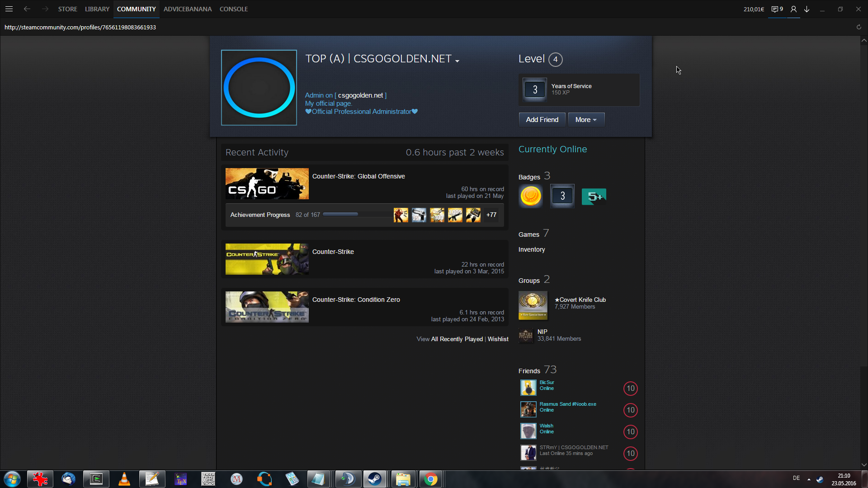Expand the +77 achievements list
Image resolution: width=868 pixels, height=488 pixels.
point(491,215)
